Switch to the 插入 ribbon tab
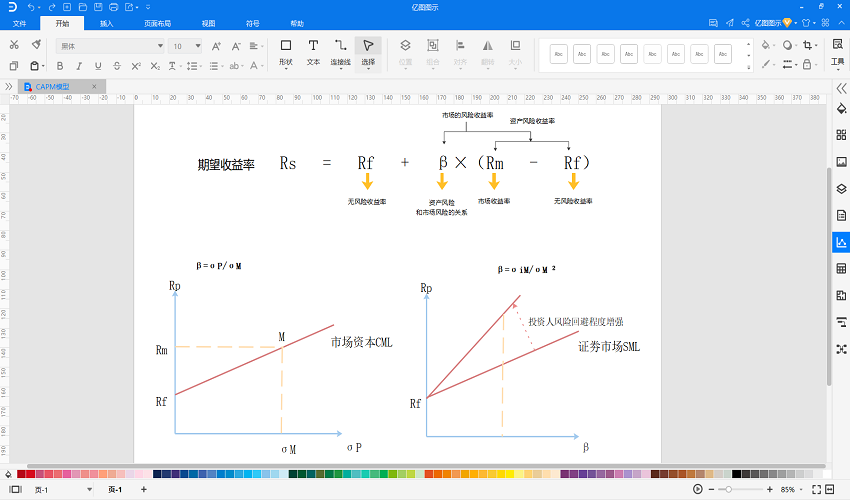Viewport: 850px width, 500px height. (x=106, y=22)
